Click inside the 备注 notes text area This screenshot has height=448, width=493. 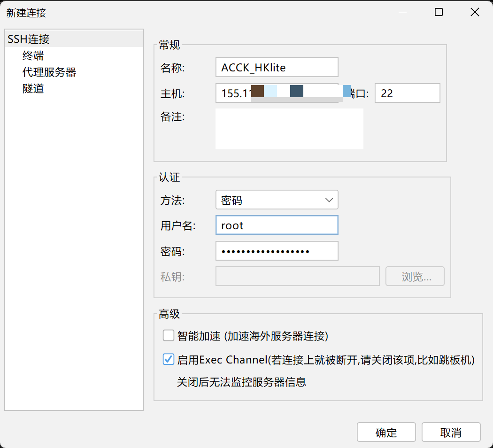289,129
